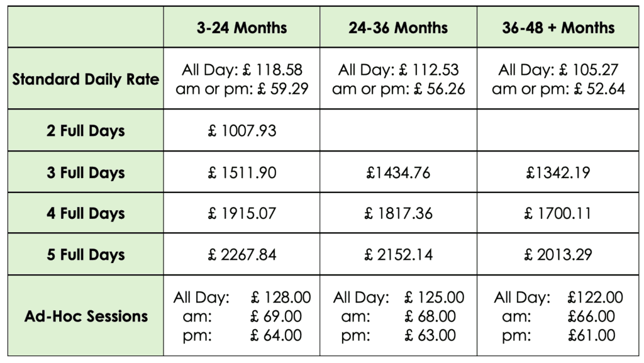
Task: Click the 3 Full Days row label
Action: 86,172
